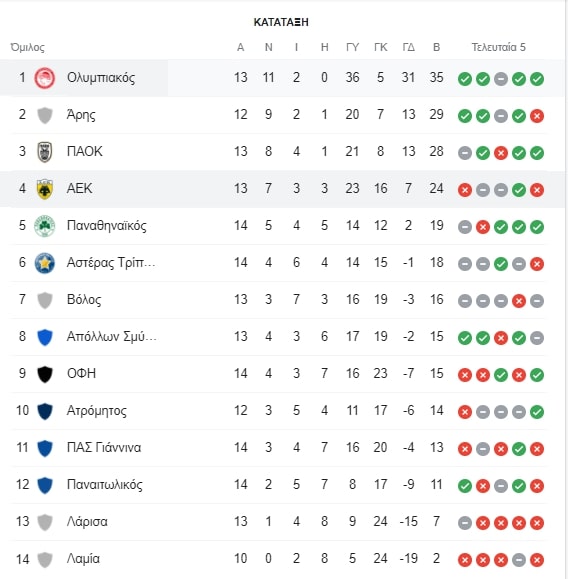Click the Αστέρας Τρίπολης star logo
568x579 pixels.
point(45,263)
